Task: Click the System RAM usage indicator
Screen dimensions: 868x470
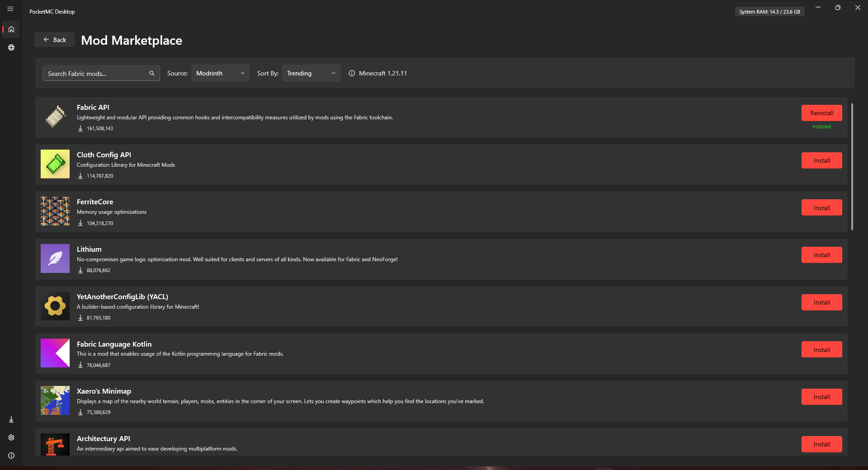Action: (x=769, y=12)
